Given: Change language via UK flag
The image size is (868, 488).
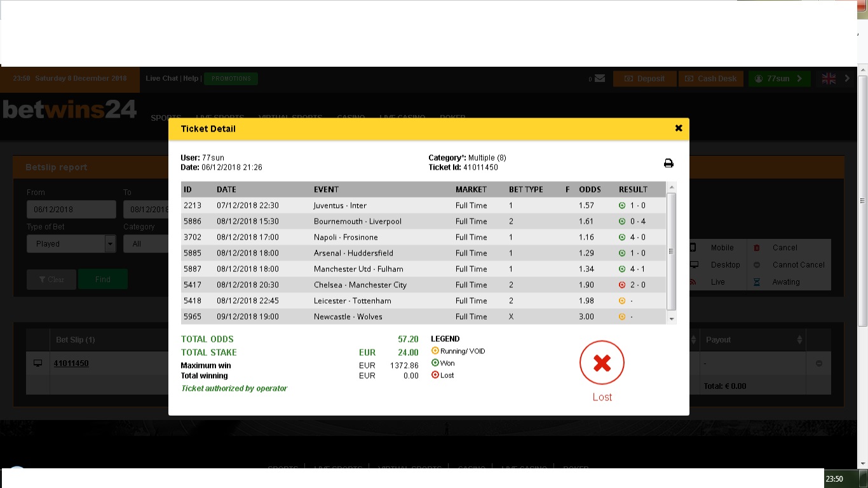Looking at the screenshot, I should coord(829,79).
